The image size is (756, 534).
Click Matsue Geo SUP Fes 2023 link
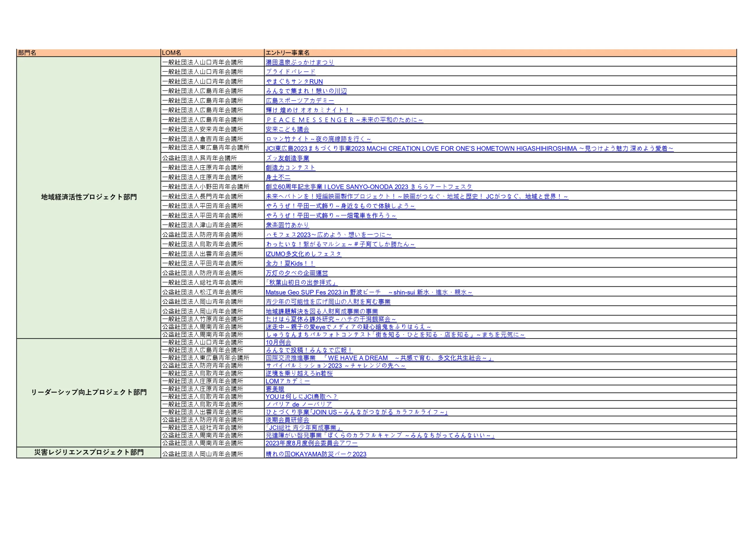(369, 292)
